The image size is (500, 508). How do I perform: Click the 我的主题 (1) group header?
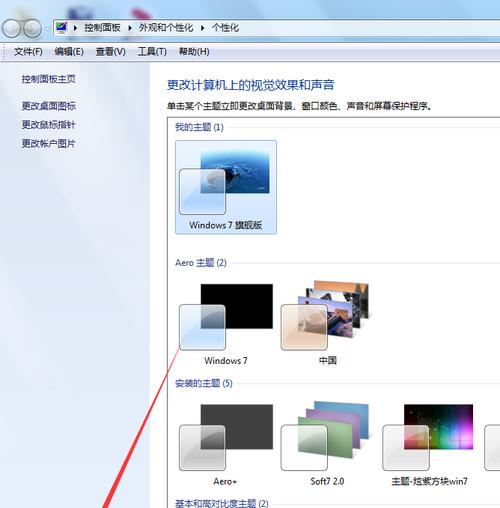pyautogui.click(x=199, y=127)
